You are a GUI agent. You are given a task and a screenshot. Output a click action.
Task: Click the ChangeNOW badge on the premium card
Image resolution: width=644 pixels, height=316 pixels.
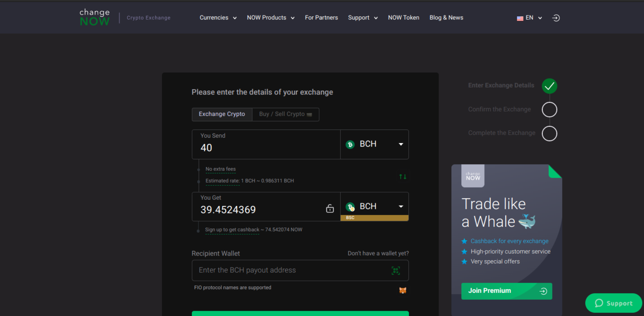(x=473, y=176)
